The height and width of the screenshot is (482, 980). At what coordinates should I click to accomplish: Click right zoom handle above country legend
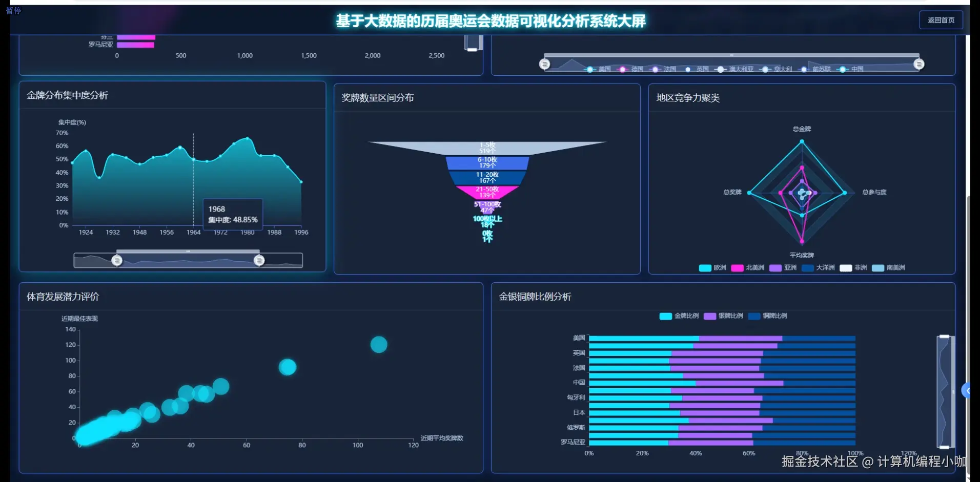(x=919, y=64)
